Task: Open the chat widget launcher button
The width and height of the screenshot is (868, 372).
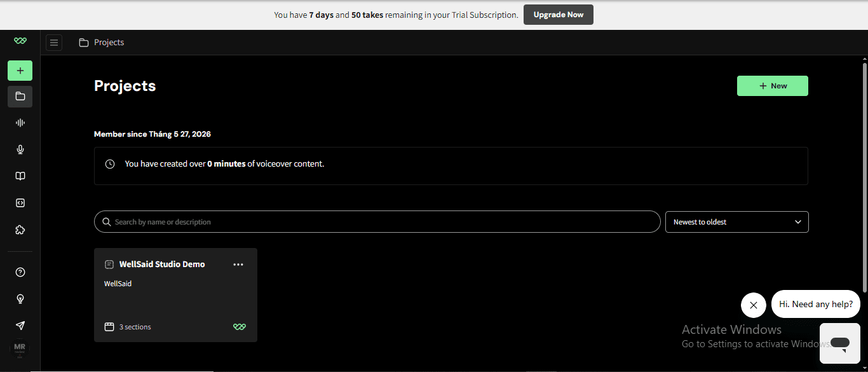Action: 840,343
